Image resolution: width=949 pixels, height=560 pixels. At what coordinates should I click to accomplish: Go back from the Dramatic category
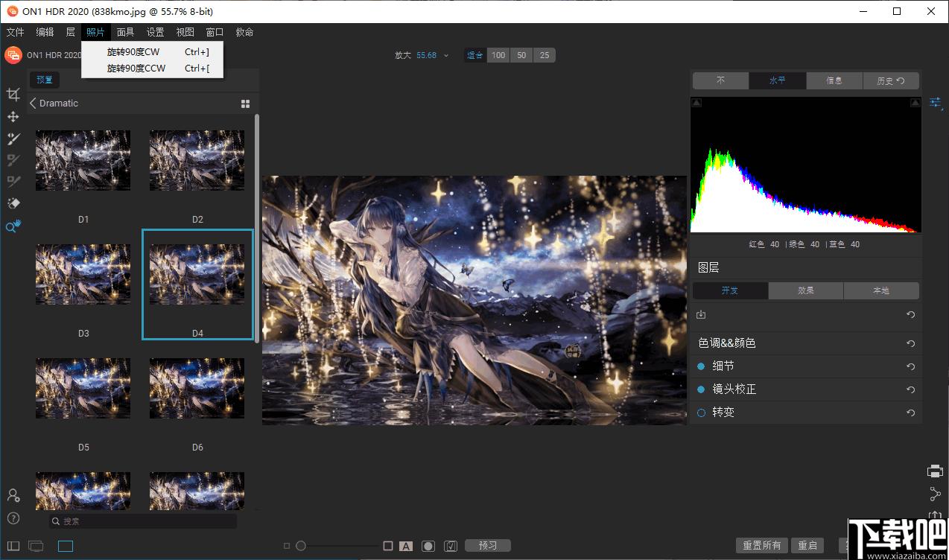pyautogui.click(x=33, y=104)
